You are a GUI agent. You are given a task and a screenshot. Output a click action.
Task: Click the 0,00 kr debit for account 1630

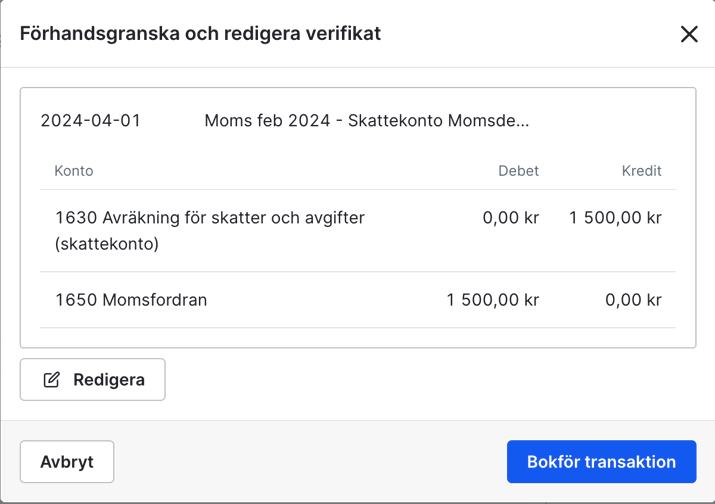[510, 218]
